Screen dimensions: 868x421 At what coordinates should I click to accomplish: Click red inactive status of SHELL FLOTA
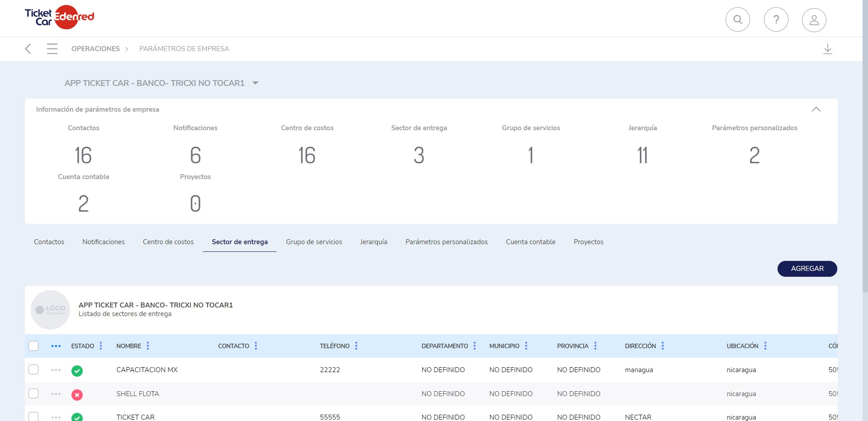click(x=77, y=395)
